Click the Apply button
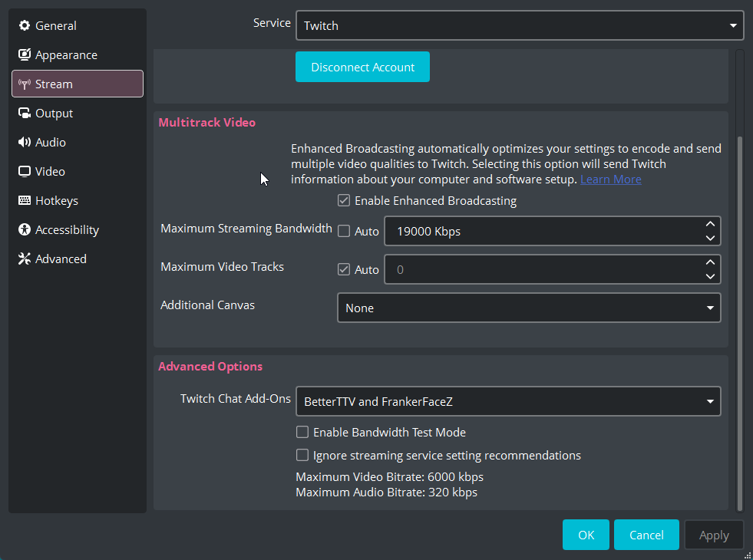Viewport: 753px width, 560px height. (x=714, y=535)
